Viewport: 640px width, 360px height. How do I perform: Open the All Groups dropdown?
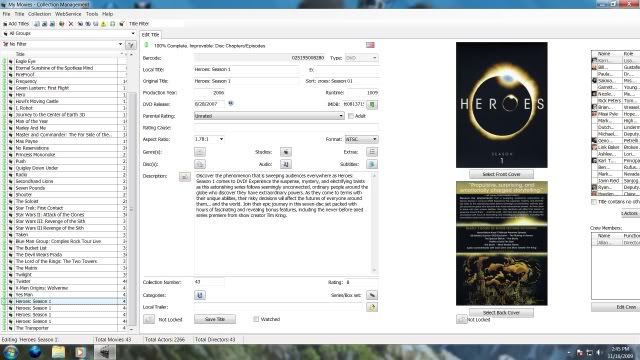(69, 33)
